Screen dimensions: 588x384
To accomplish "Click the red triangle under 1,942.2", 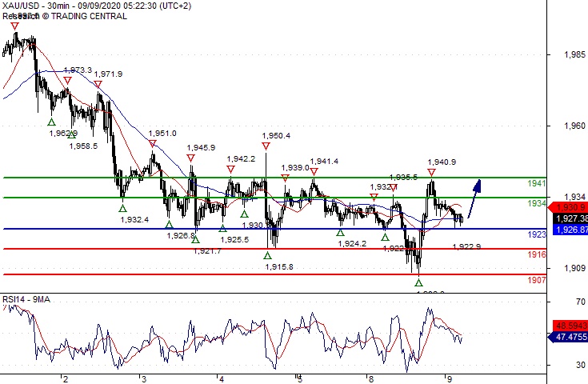I will 230,169.
